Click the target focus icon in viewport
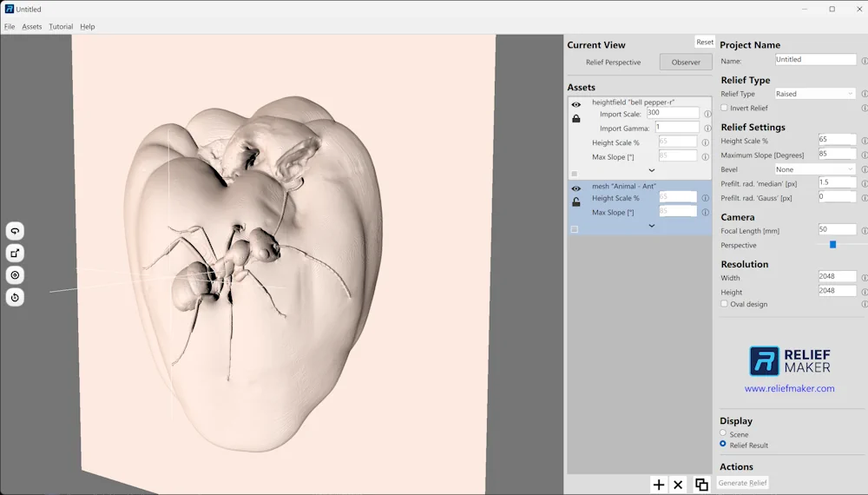The width and height of the screenshot is (868, 495). (15, 275)
